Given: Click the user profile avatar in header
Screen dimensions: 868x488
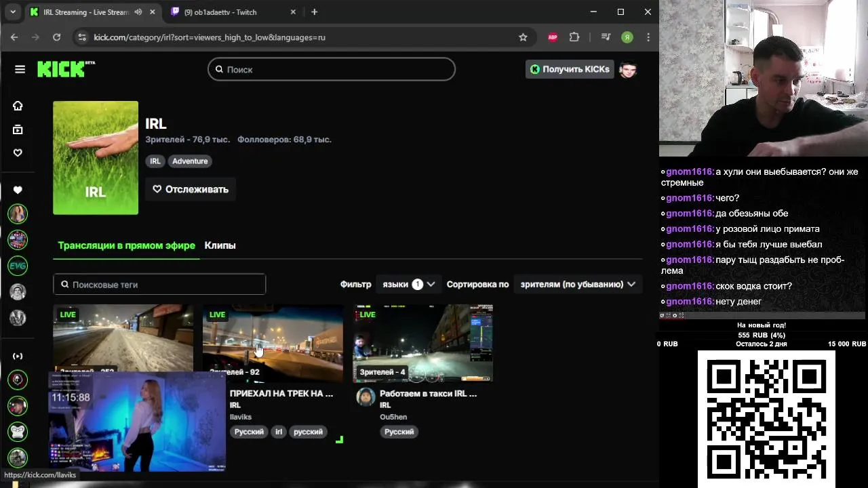Looking at the screenshot, I should [x=628, y=69].
